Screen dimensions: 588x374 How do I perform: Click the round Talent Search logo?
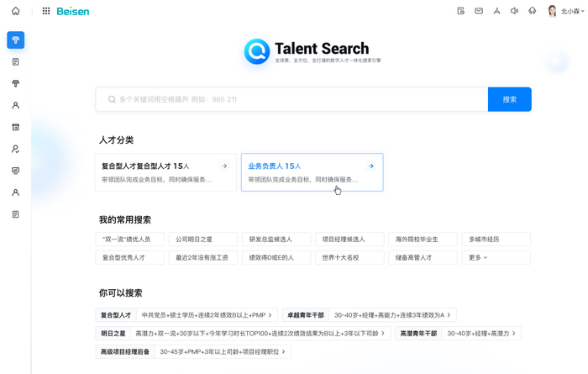[257, 51]
